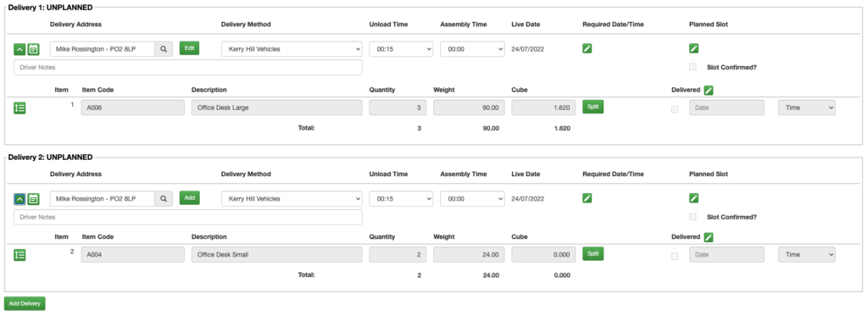The width and height of the screenshot is (868, 315).
Task: Open the Delivery Method dropdown in Delivery 2
Action: 292,198
